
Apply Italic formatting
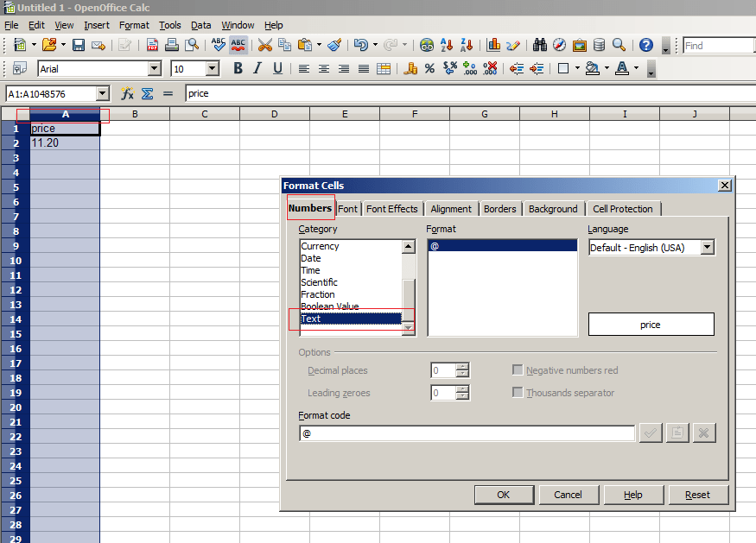[x=257, y=68]
